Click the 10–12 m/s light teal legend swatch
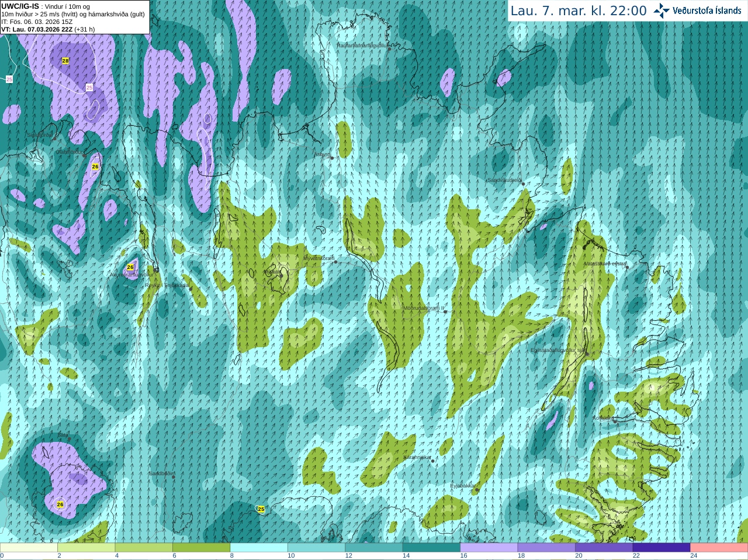This screenshot has width=748, height=560. click(x=316, y=548)
